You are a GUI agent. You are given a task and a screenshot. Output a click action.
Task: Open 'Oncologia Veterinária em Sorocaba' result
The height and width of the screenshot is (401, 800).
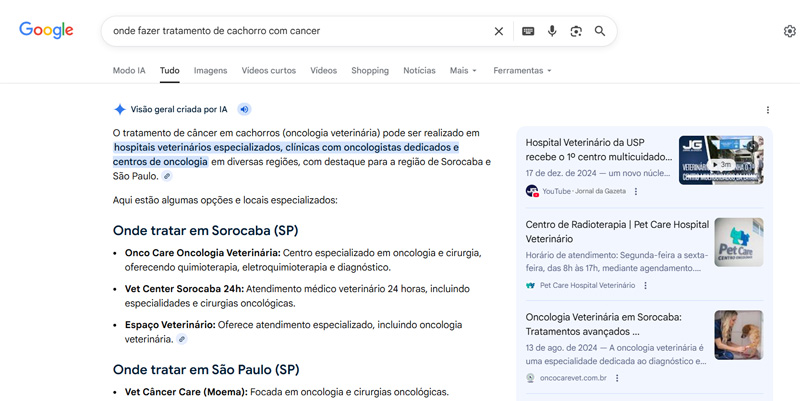[x=604, y=324]
